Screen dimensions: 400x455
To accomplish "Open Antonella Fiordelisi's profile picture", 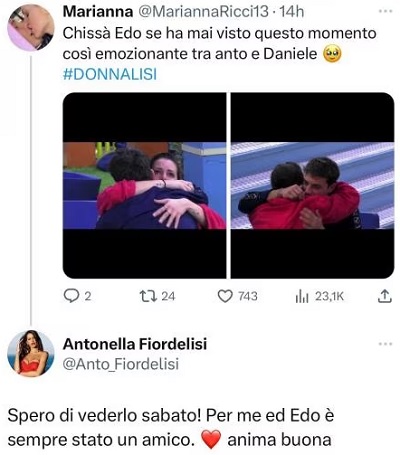I will [x=31, y=353].
